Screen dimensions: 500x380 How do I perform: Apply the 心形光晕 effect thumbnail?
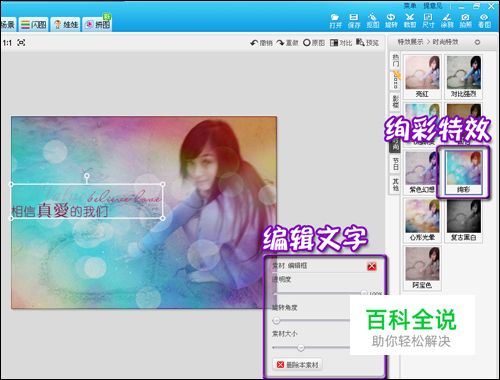422,220
